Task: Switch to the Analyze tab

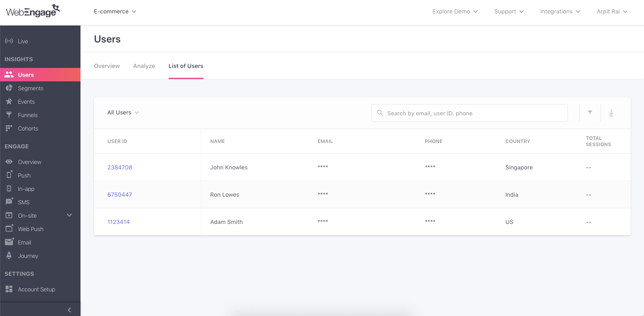Action: click(144, 66)
